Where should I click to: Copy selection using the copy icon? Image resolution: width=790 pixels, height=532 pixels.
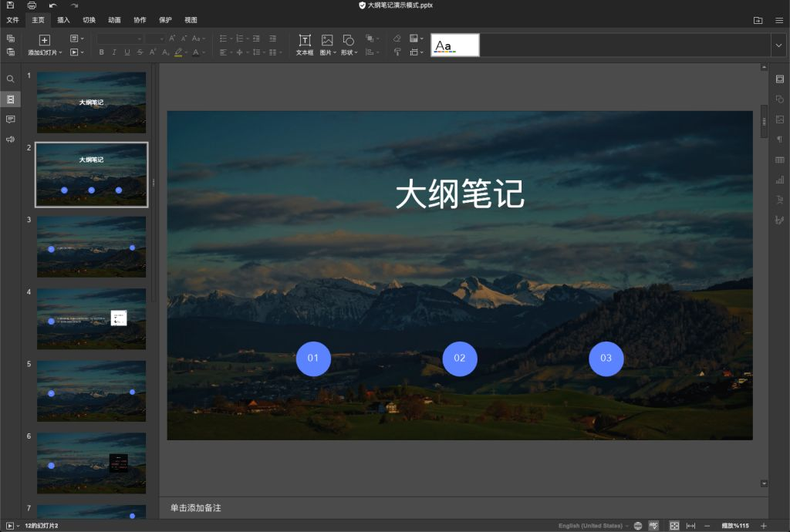[x=11, y=39]
